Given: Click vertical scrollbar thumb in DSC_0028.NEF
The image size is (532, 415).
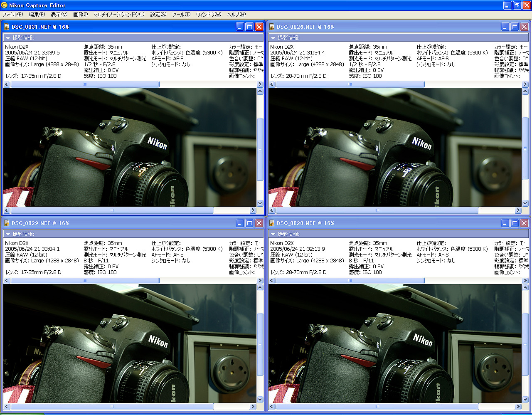Looking at the screenshot, I should (525, 345).
